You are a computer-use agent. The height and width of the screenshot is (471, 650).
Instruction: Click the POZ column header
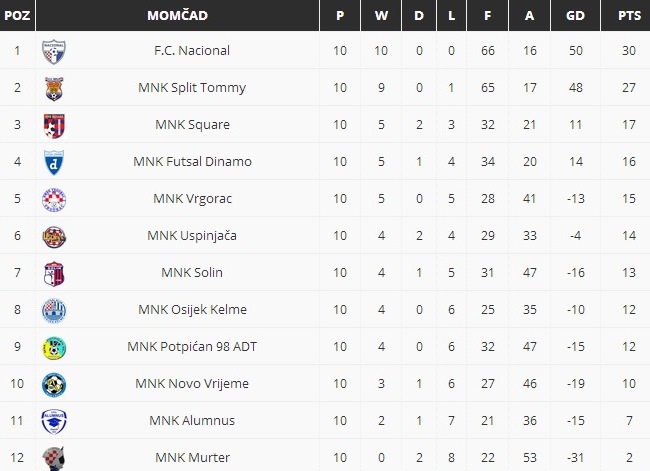click(15, 16)
